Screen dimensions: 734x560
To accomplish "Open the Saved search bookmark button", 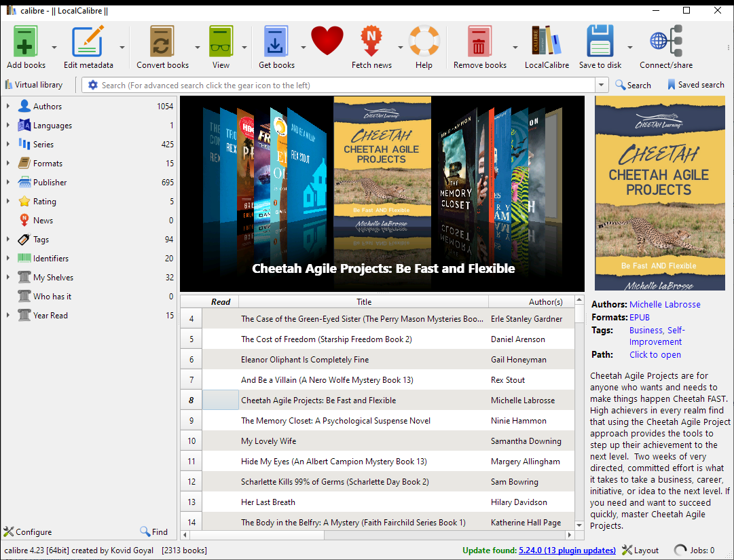I will coord(695,85).
